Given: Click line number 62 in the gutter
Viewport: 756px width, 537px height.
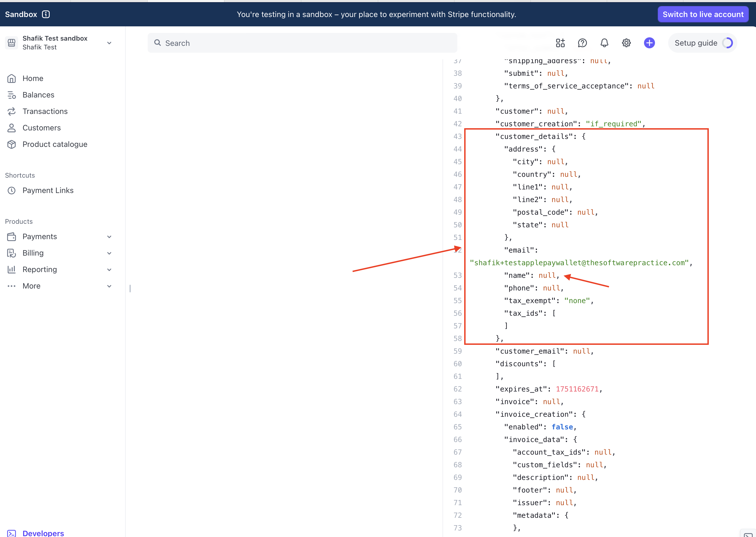Looking at the screenshot, I should 458,389.
